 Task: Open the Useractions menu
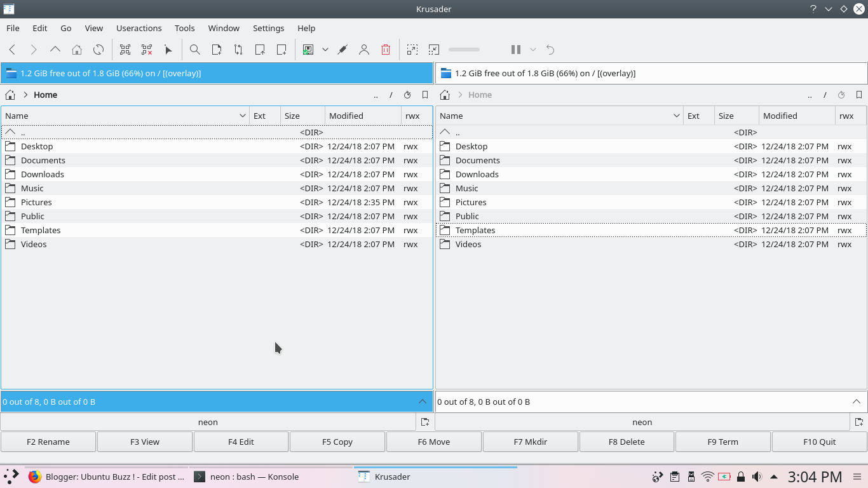139,28
